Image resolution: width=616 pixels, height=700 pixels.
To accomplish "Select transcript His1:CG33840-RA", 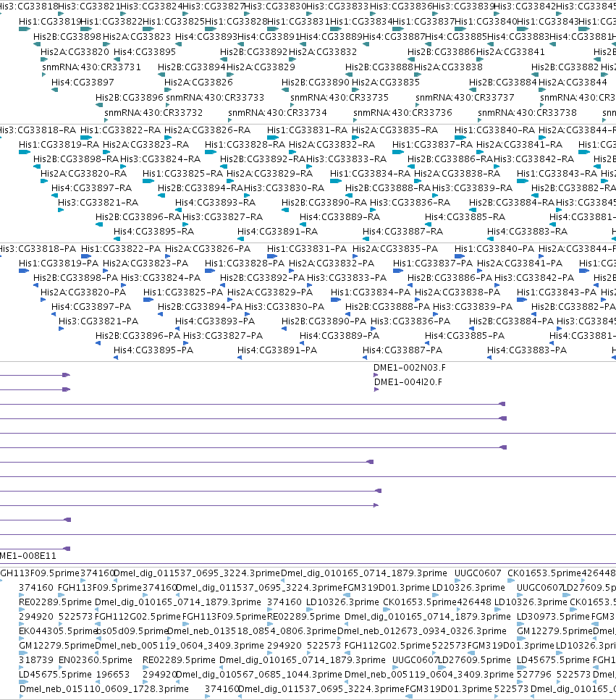I will 494,130.
